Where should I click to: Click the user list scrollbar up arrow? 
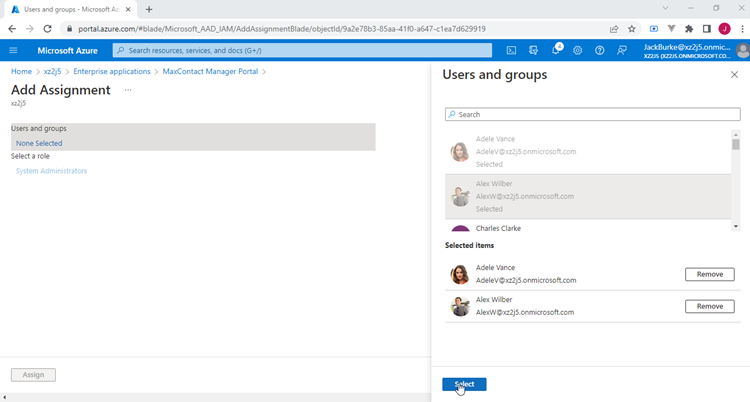click(x=736, y=134)
